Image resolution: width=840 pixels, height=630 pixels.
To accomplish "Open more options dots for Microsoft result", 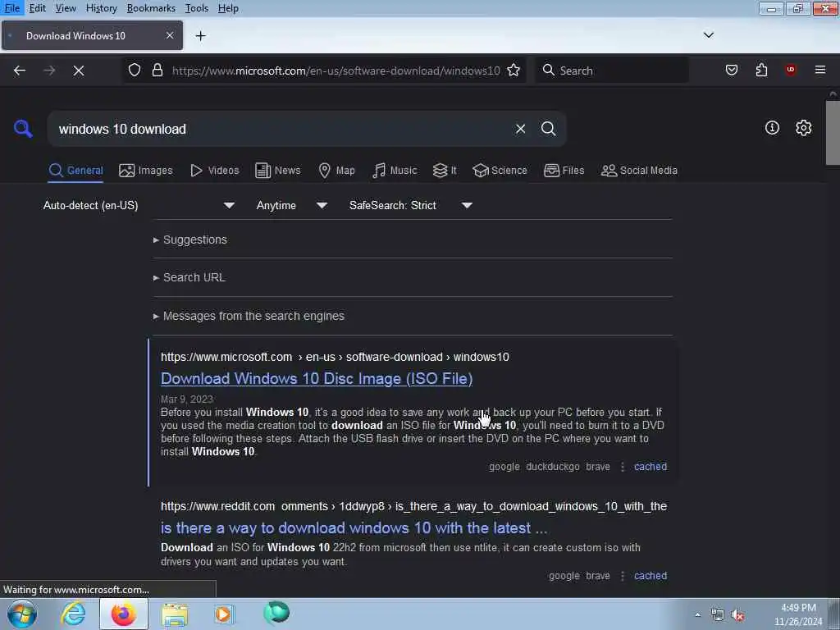I will coord(623,467).
